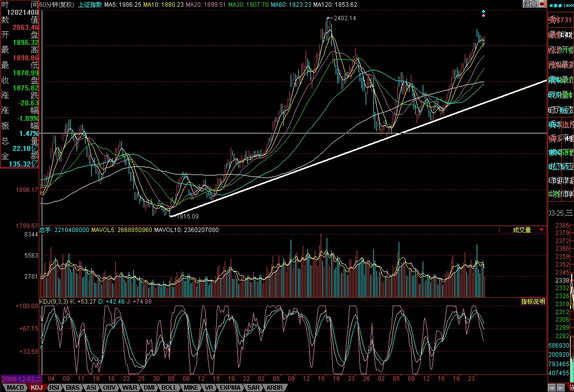Open the DMI indicator tab

(149, 388)
